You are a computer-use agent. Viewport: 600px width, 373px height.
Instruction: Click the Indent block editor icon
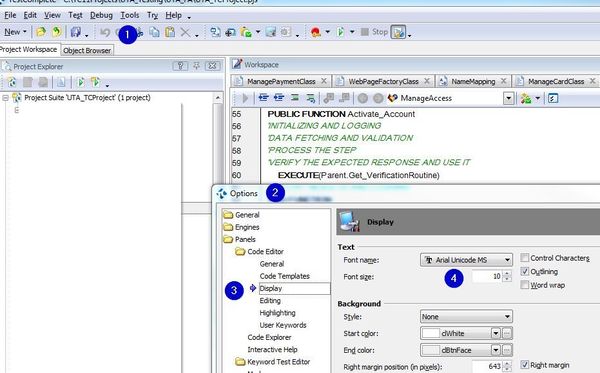click(x=263, y=98)
